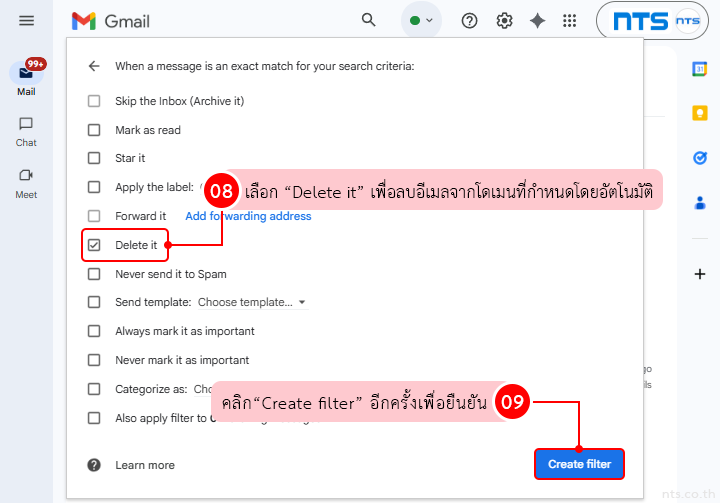Enable the Send template checkbox
The width and height of the screenshot is (720, 503).
pos(94,302)
